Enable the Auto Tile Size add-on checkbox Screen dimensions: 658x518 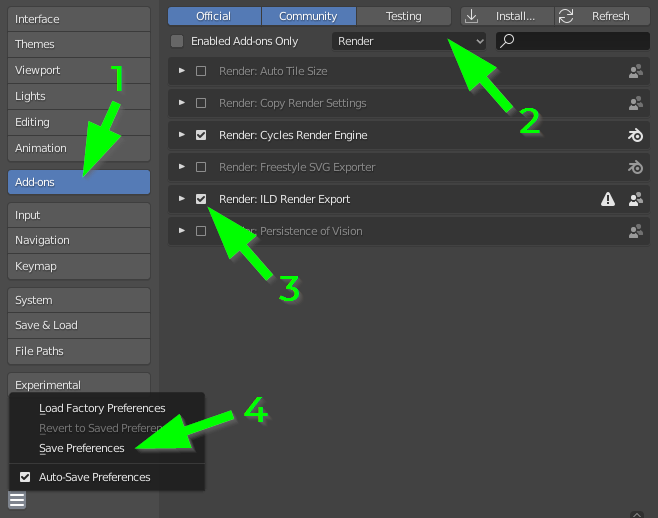click(x=201, y=71)
